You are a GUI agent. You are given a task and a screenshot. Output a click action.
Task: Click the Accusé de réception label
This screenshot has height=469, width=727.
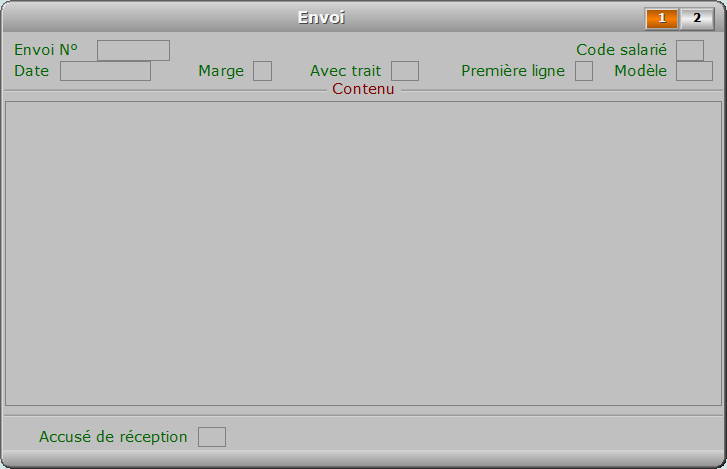(113, 437)
